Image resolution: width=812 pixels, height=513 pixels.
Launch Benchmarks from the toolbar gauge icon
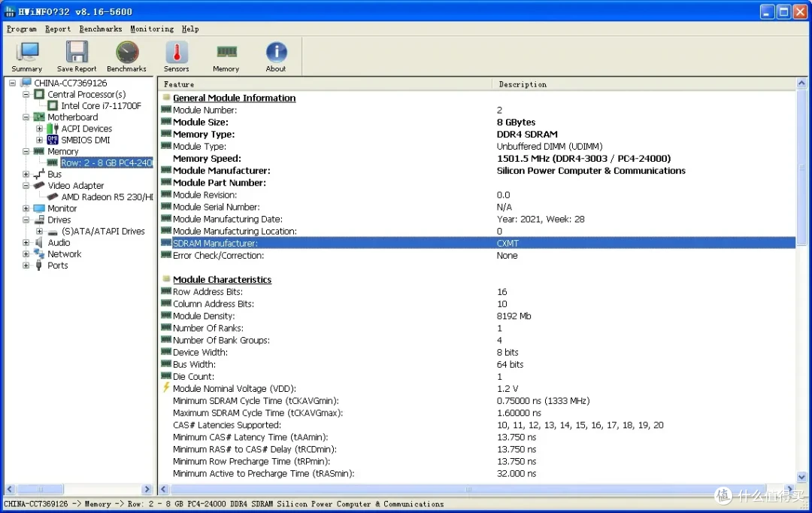click(127, 53)
